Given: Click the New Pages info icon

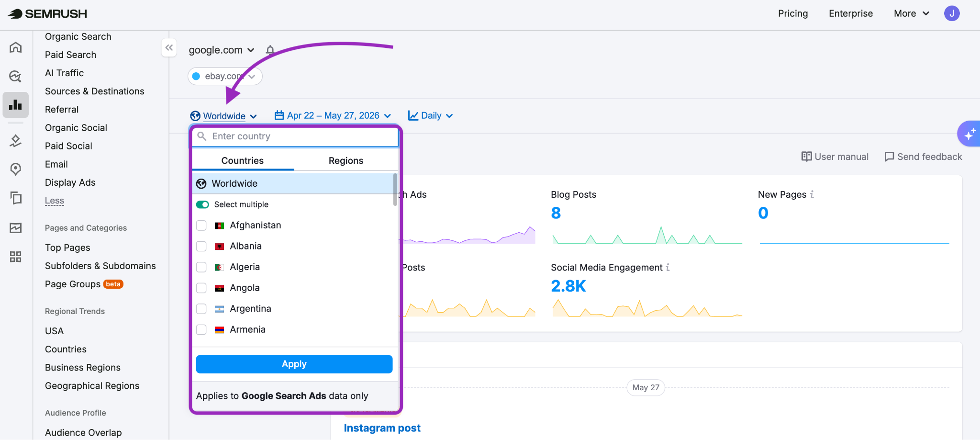Looking at the screenshot, I should [x=812, y=194].
